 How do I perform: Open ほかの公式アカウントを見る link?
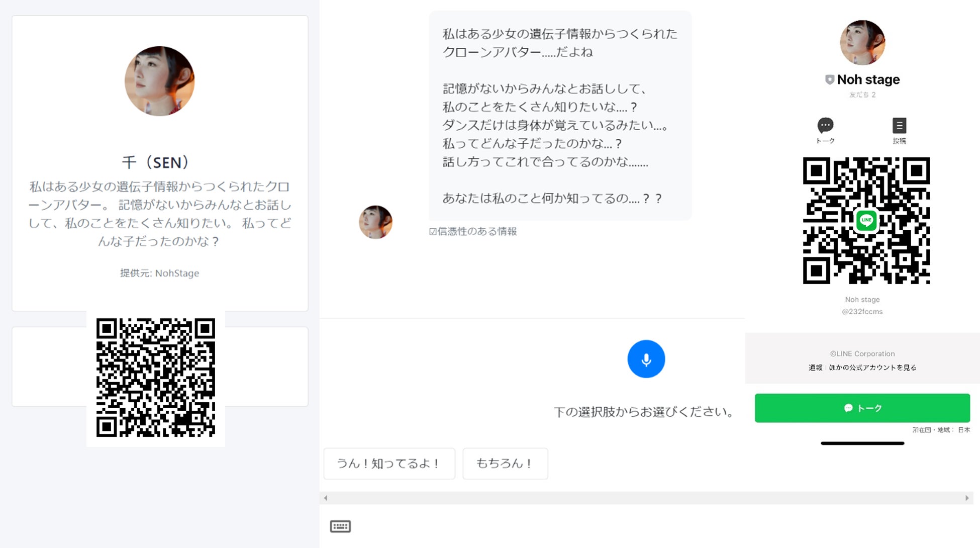pos(872,368)
